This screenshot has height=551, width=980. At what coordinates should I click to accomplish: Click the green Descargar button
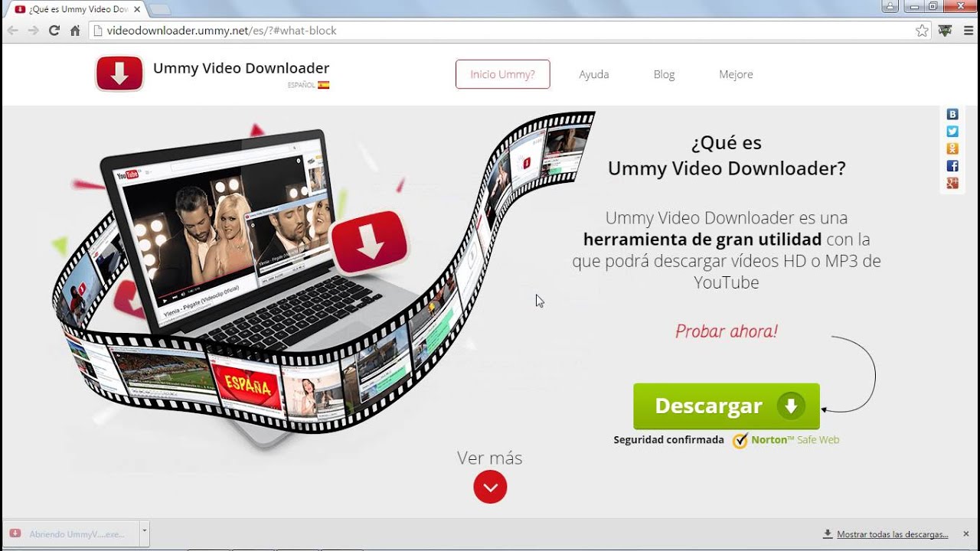click(727, 406)
